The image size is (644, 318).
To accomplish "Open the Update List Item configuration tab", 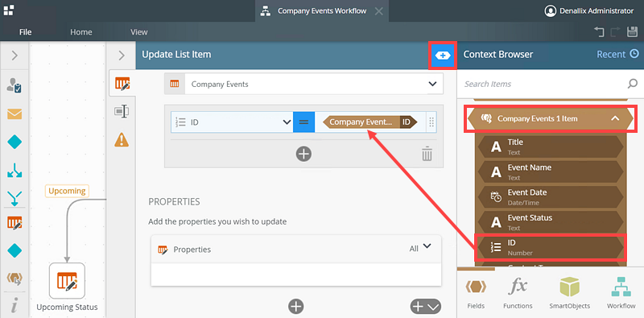I will 122,85.
